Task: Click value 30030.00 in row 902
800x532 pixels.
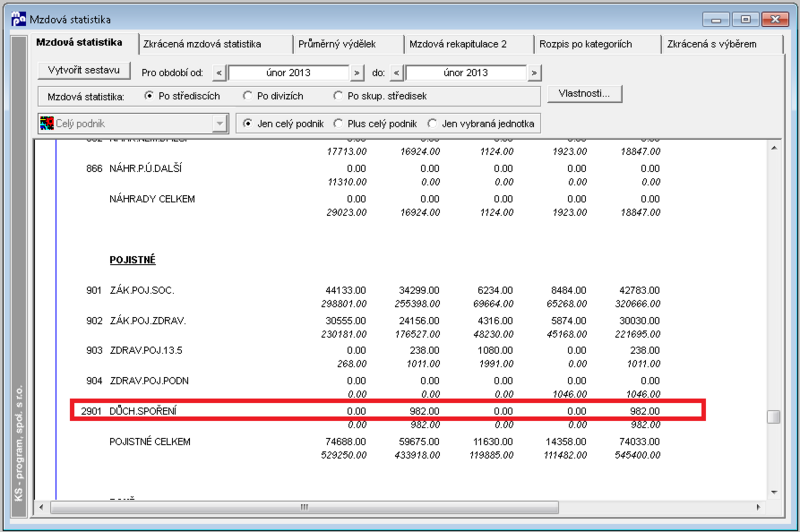Action: [x=640, y=321]
